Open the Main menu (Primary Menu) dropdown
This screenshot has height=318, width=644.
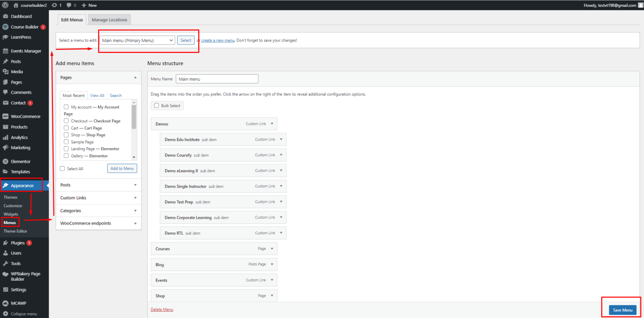[137, 40]
